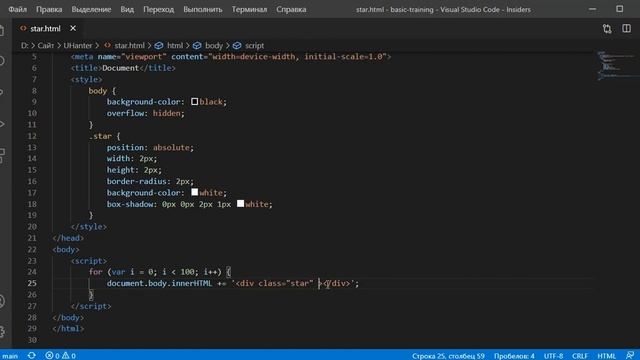This screenshot has height=360, width=640.
Task: Click the 'for (var i = 0' loop line
Action: pos(160,271)
